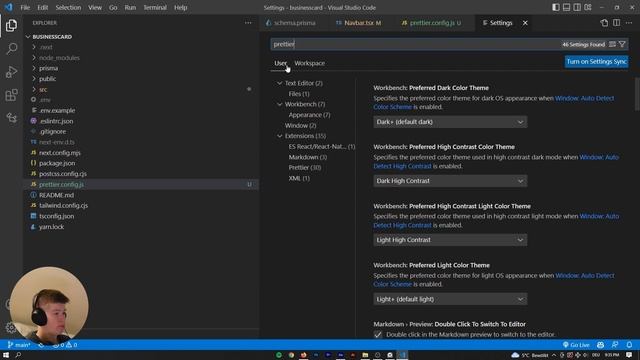Toggle secondary side bar layout icon

pos(577,7)
